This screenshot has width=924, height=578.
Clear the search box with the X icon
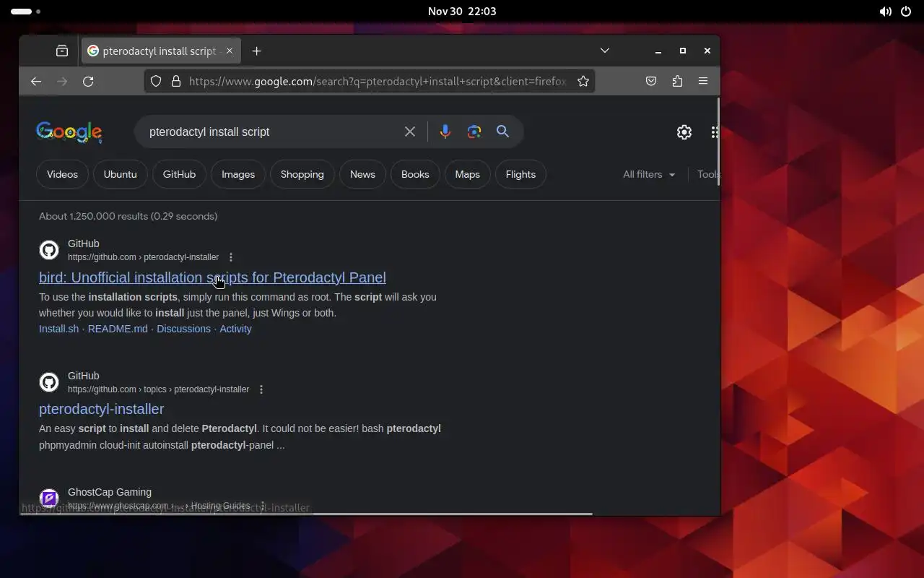pos(410,131)
